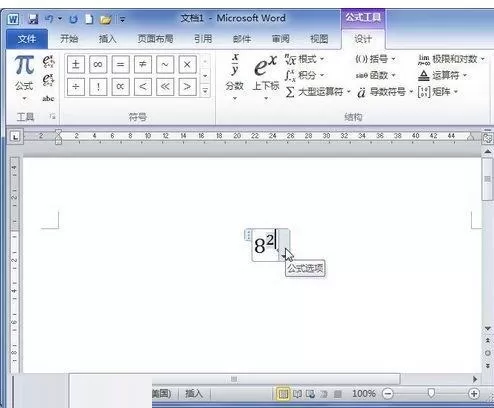Open the 括号 bracket dropdown
This screenshot has width=494, height=408.
[x=376, y=59]
